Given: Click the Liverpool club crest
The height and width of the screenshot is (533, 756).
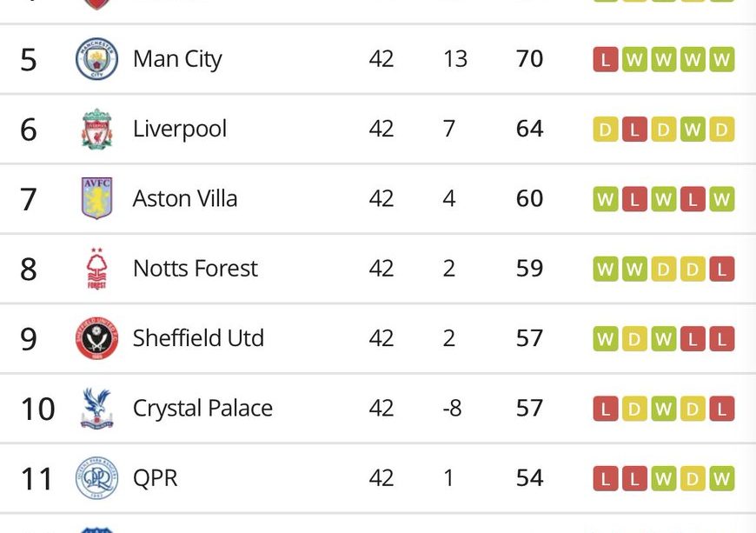Looking at the screenshot, I should (x=96, y=129).
